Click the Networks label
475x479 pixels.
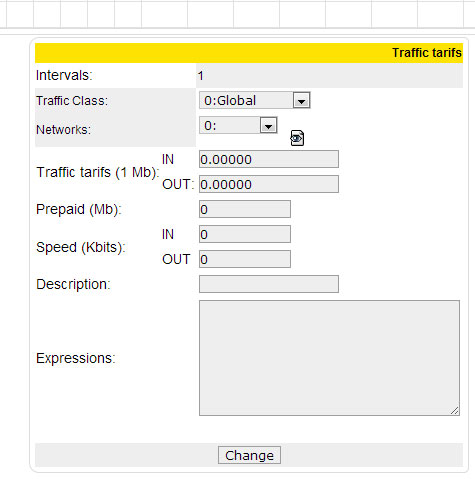tap(63, 130)
